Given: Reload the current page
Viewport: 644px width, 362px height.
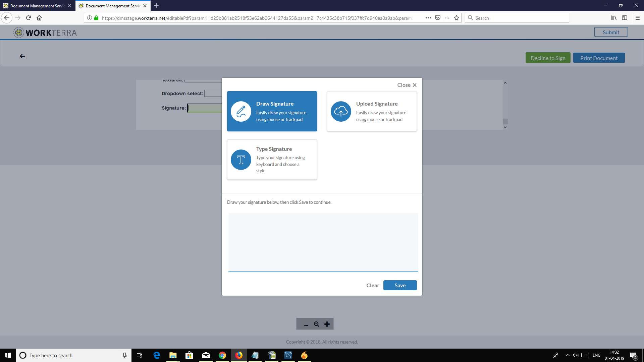Looking at the screenshot, I should point(29,18).
